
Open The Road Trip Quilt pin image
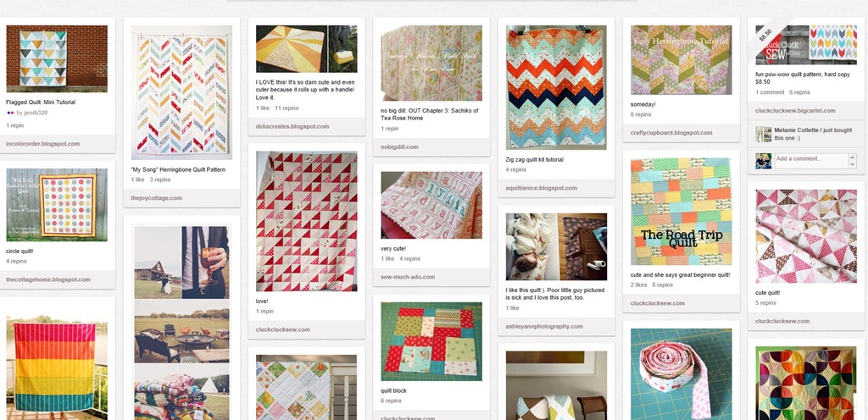[x=682, y=211]
